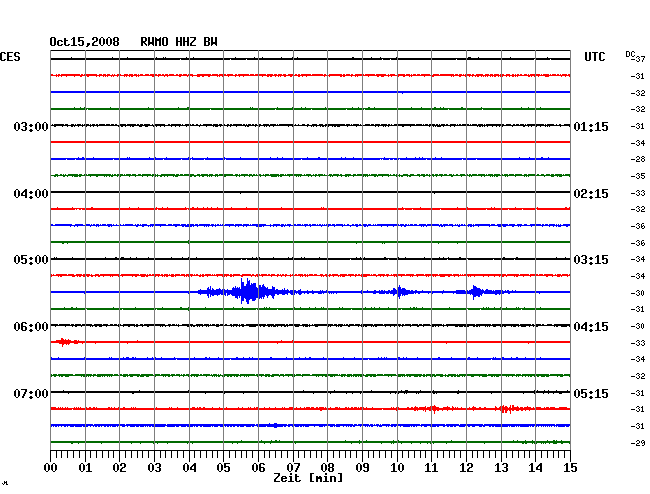Screen dimensions: 650x494
Task: Click the "03:00" local time label
Action: pos(31,126)
